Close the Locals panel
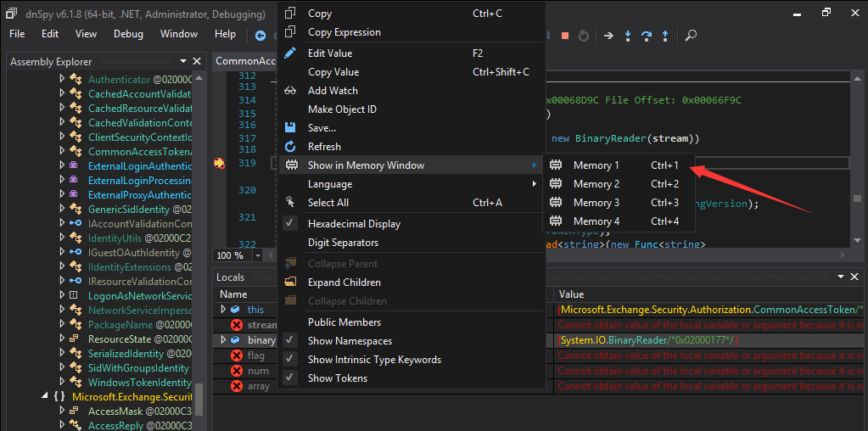Viewport: 868px width, 431px height. (x=855, y=277)
